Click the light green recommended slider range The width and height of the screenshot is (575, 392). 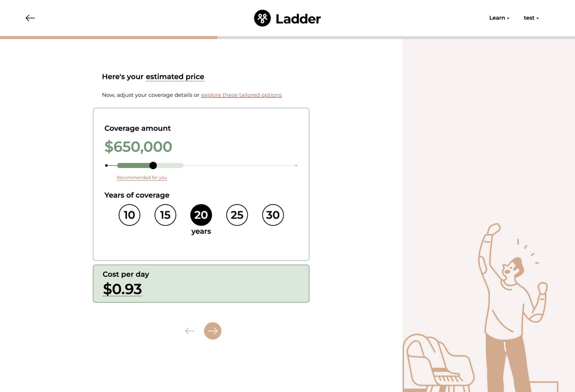coord(170,165)
